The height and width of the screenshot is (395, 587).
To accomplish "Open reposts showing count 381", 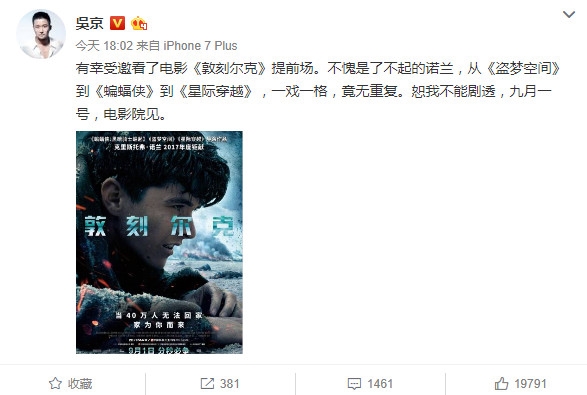I will pyautogui.click(x=220, y=383).
